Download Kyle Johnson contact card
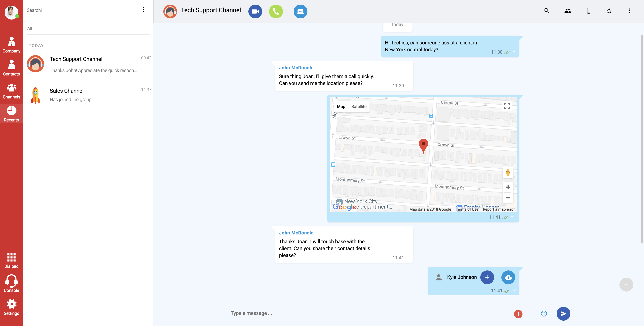The height and width of the screenshot is (326, 644). point(508,277)
